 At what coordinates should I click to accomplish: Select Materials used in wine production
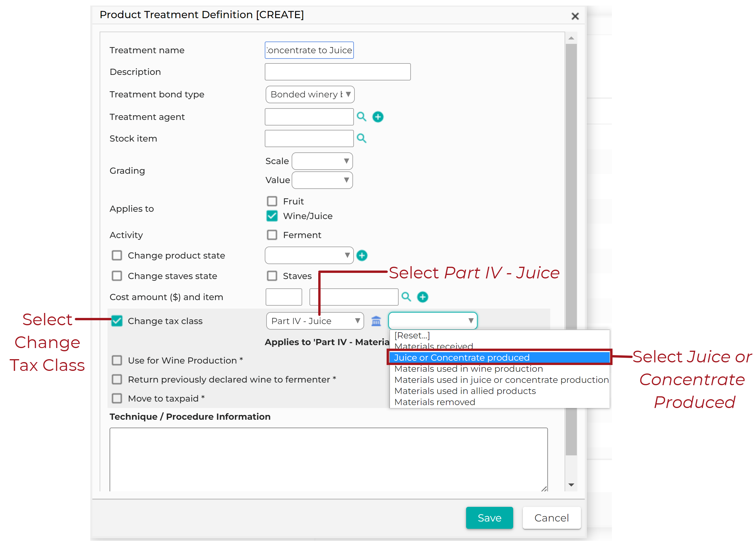(x=500, y=369)
